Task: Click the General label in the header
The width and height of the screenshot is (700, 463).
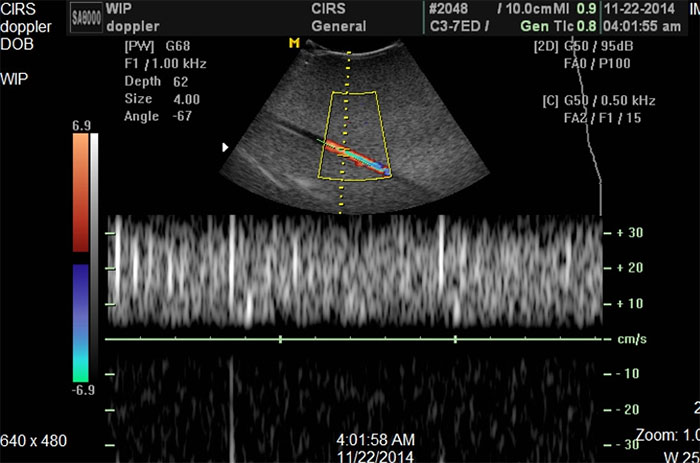Action: (339, 26)
